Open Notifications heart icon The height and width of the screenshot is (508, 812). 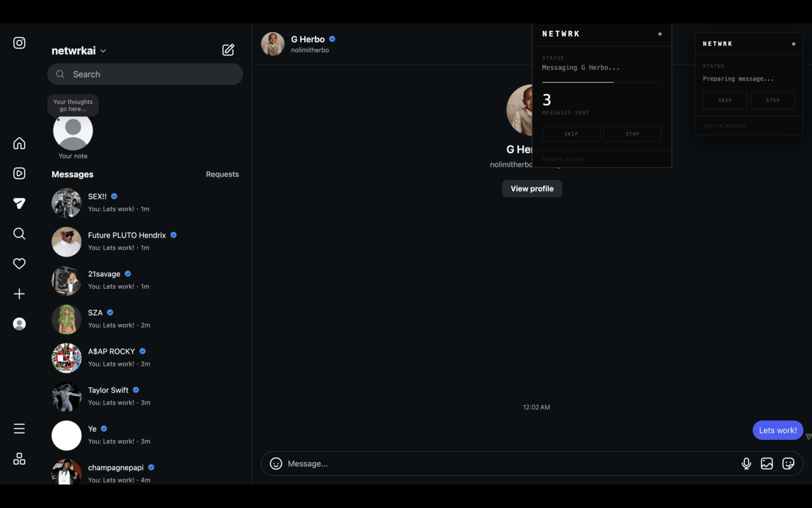point(20,264)
